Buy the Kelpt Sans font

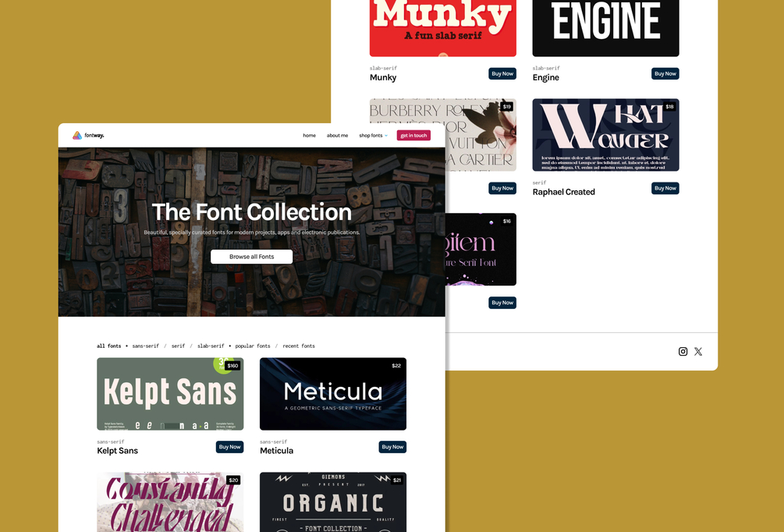[x=229, y=447]
